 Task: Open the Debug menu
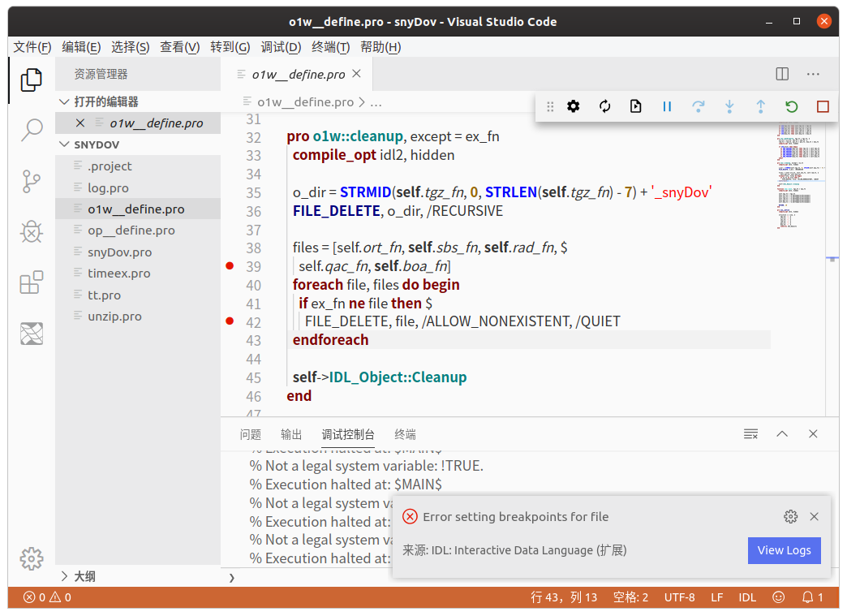coord(281,47)
